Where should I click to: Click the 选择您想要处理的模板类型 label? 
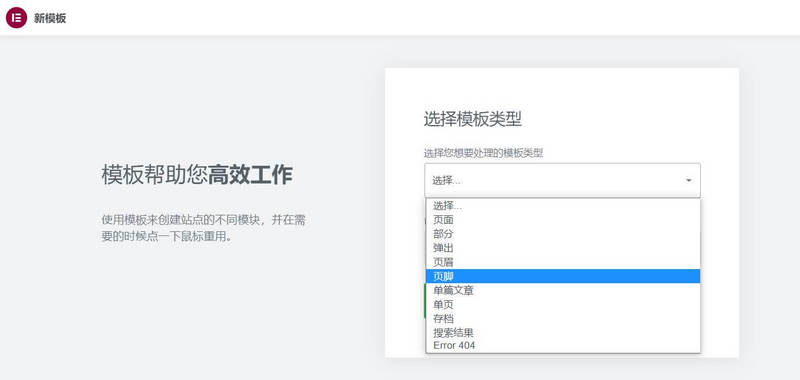483,153
